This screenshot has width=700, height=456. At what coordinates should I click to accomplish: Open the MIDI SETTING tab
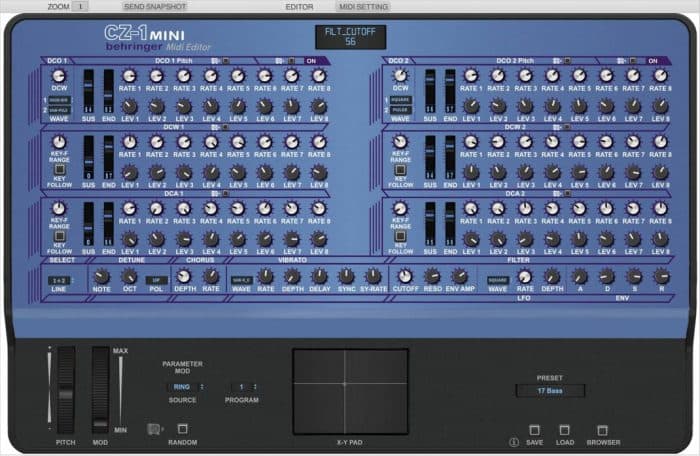click(363, 7)
